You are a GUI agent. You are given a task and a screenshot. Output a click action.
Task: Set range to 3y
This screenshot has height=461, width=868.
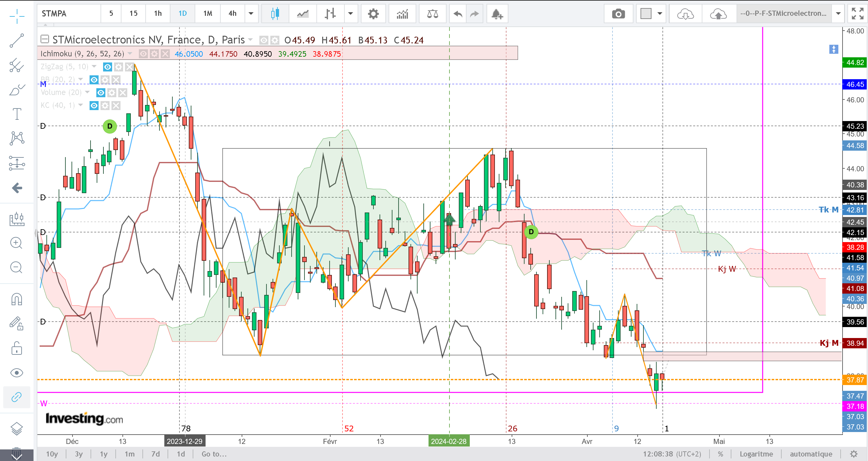[x=79, y=454]
